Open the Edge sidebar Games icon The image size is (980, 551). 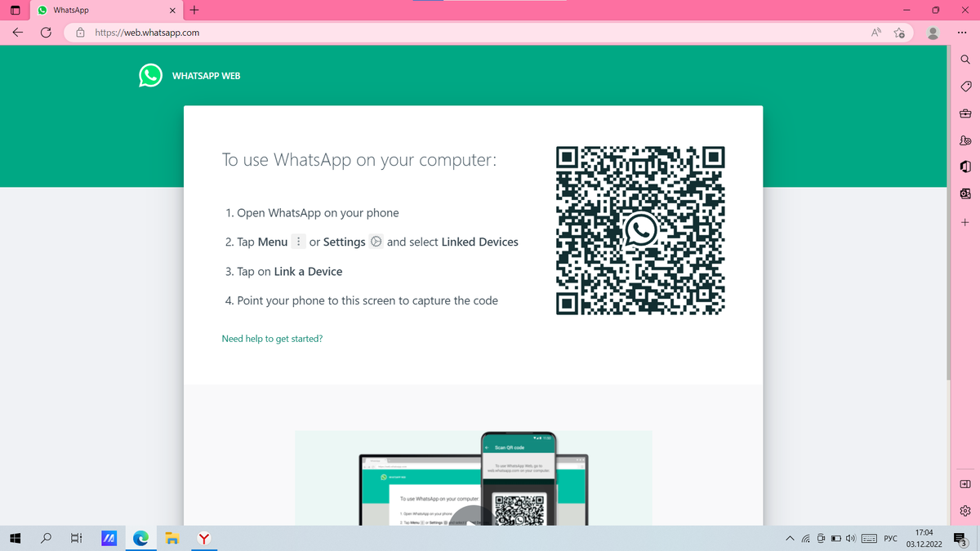tap(964, 140)
